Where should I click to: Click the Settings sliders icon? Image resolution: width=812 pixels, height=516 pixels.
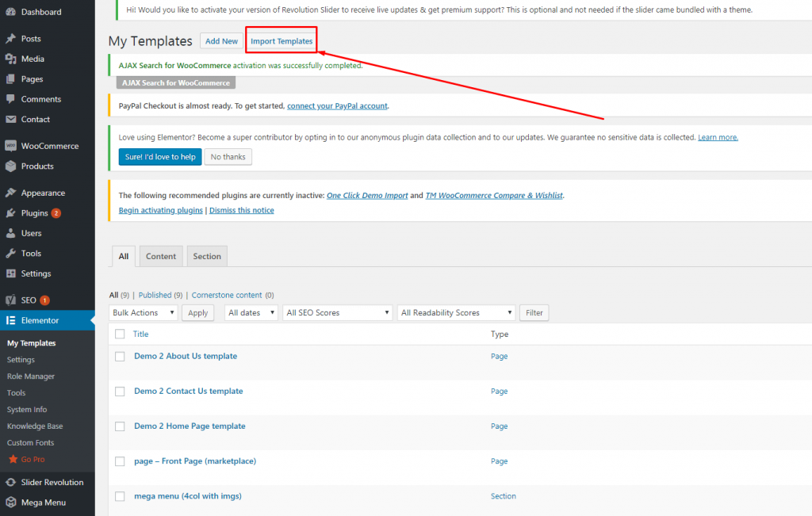10,273
